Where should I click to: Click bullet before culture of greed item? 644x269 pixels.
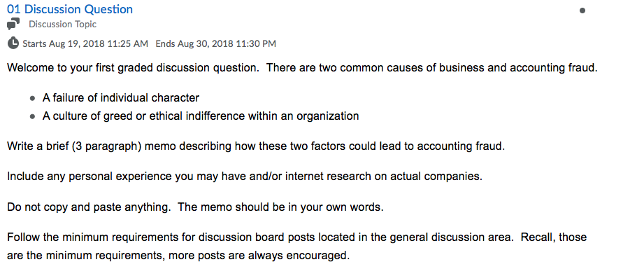click(32, 117)
